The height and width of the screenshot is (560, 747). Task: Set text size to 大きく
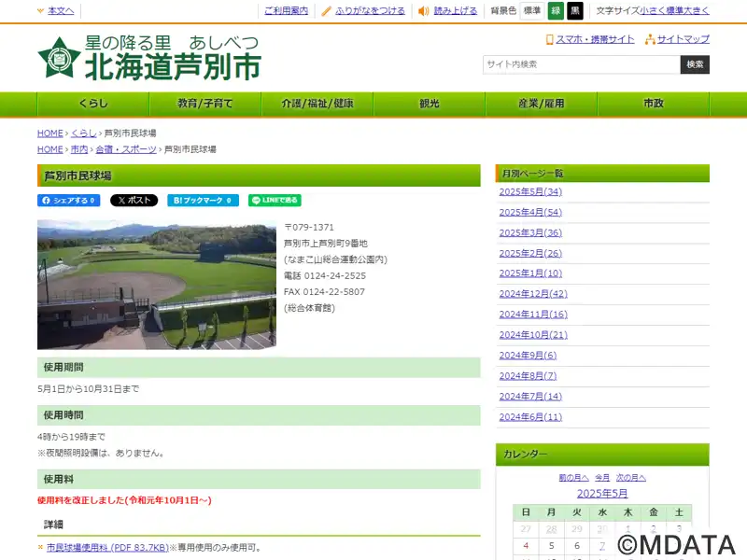pos(697,10)
